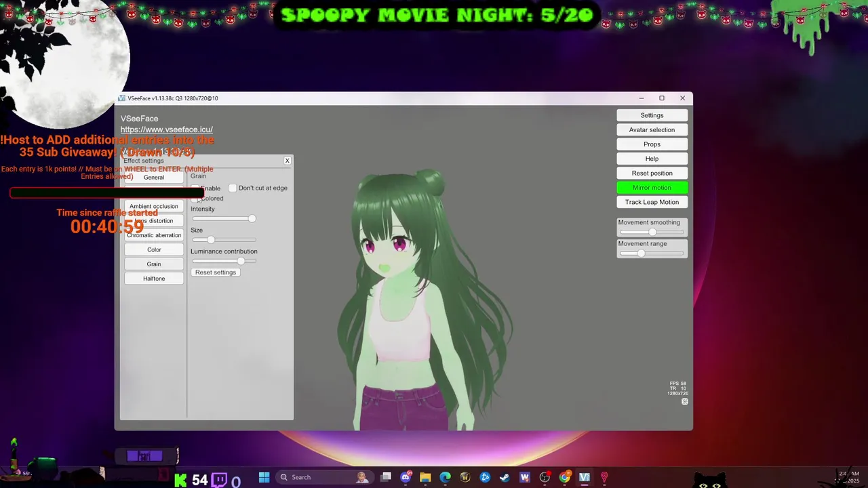Toggle the green Mirror motion button

pos(652,188)
